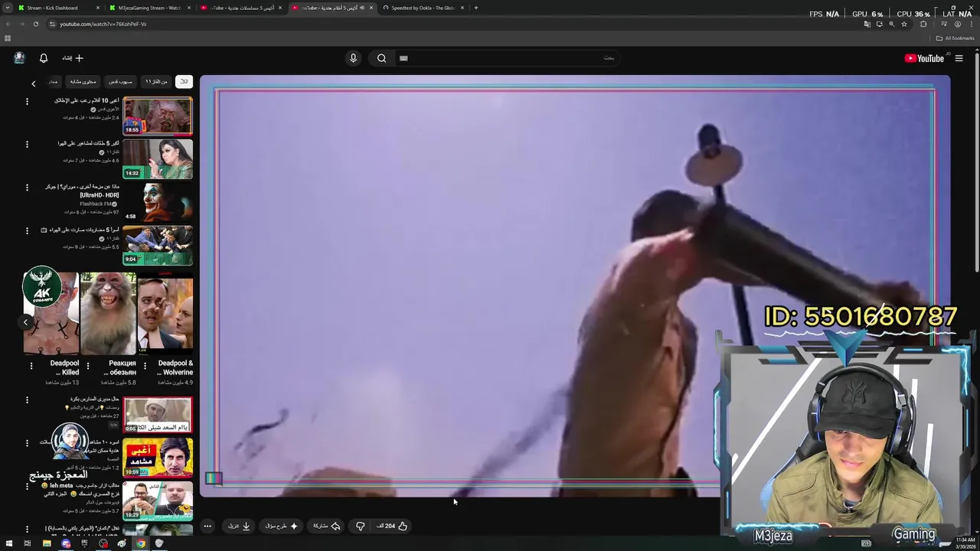Open a new browser tab
This screenshot has height=551, width=980.
[x=476, y=8]
